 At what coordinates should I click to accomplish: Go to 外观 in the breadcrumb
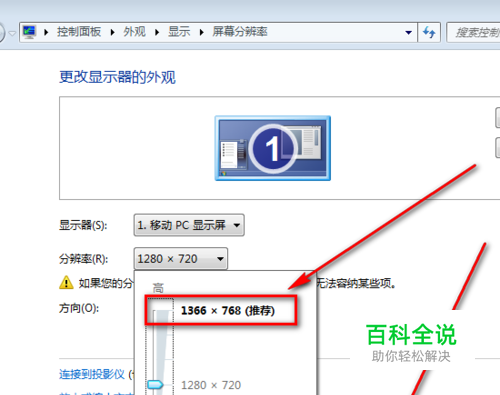tap(134, 32)
